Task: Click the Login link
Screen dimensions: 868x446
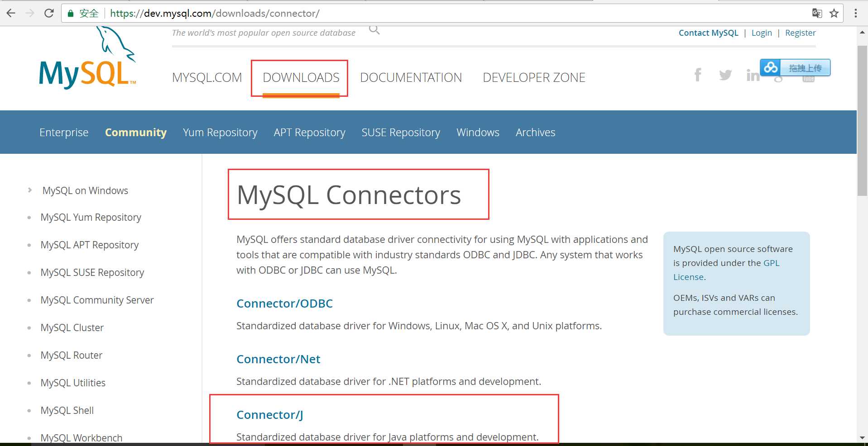Action: 762,33
